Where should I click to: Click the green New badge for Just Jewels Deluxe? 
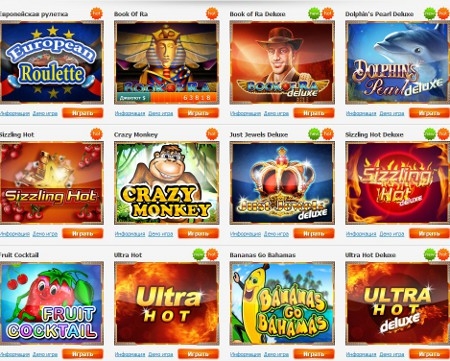pos(314,134)
